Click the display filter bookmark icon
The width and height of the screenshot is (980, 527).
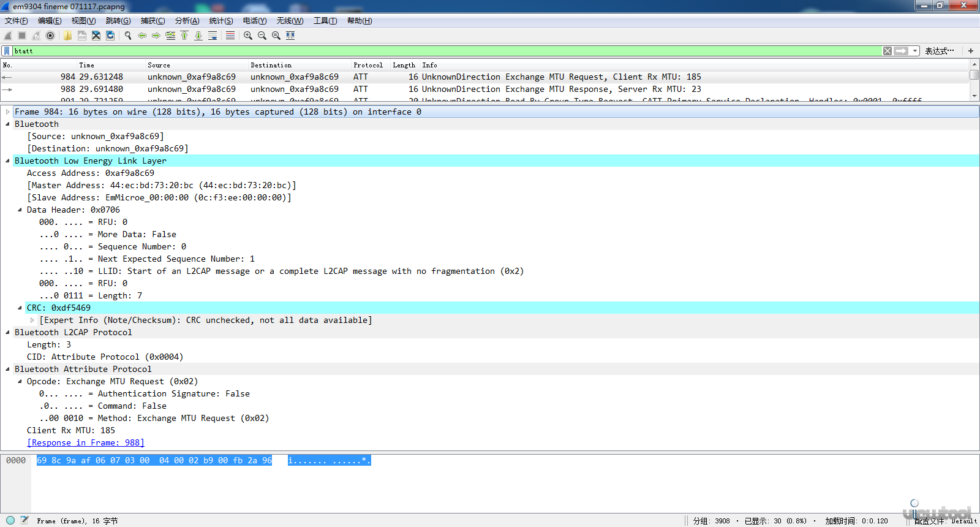pos(7,51)
